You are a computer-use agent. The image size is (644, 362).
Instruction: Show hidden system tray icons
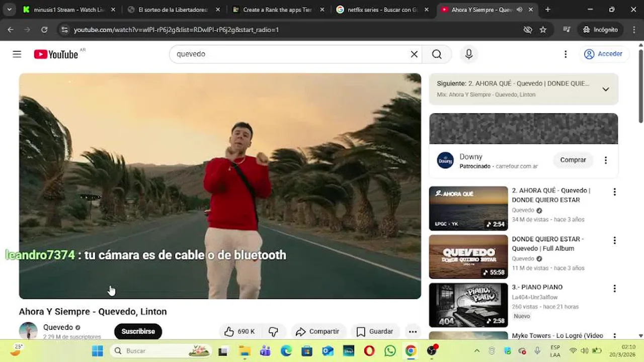pos(477,351)
